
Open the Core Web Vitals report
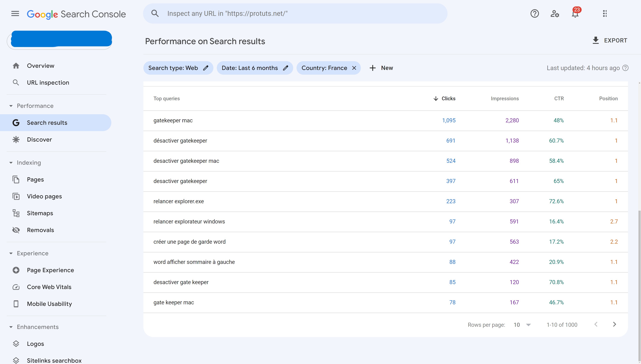pyautogui.click(x=49, y=287)
